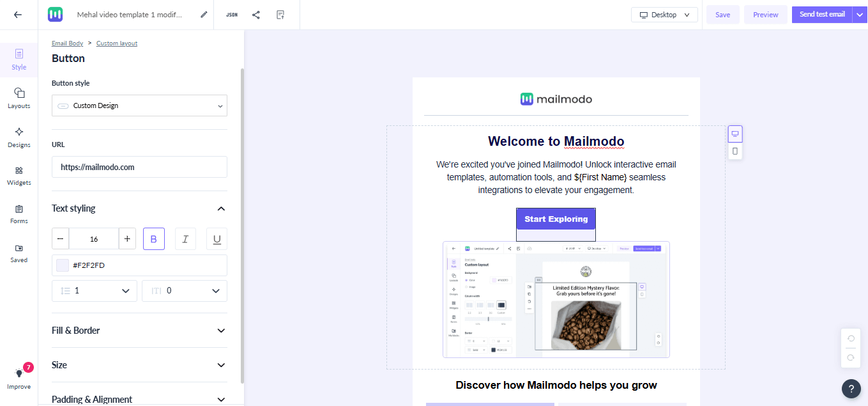The height and width of the screenshot is (406, 868).
Task: Click the Save button
Action: 722,15
